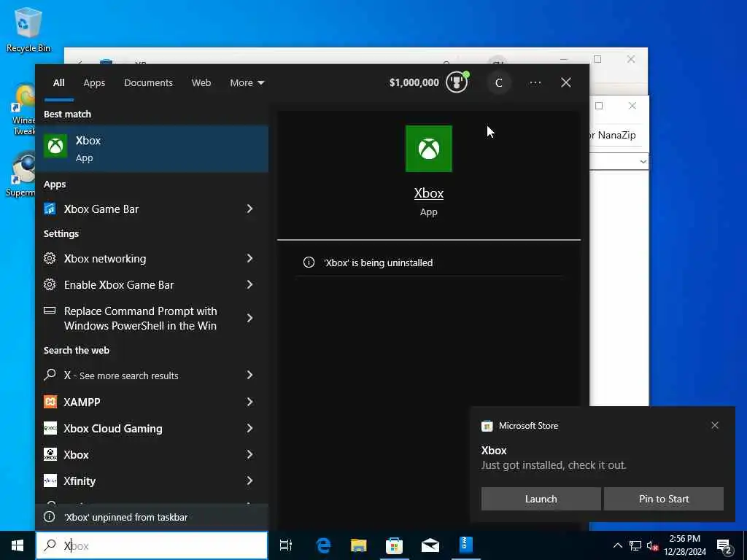Launch Microsoft Edge from taskbar

[323, 545]
